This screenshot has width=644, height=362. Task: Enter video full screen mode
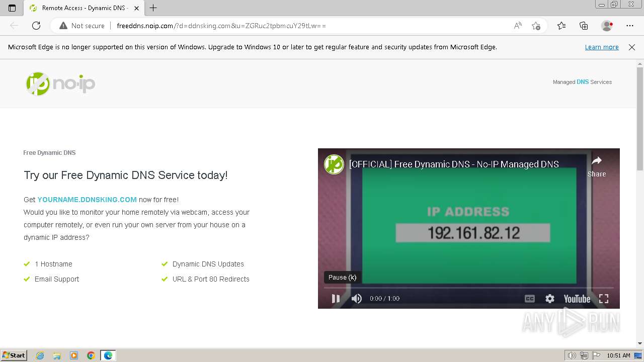pyautogui.click(x=604, y=299)
